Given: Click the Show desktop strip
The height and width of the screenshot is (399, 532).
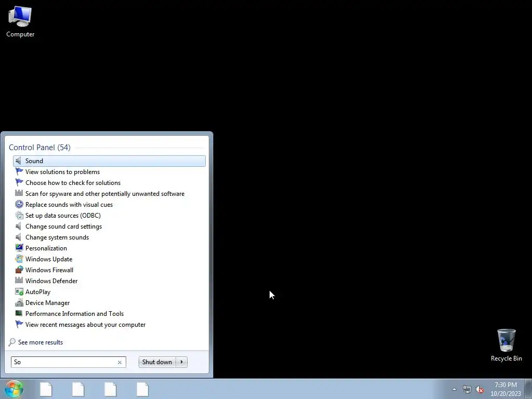Looking at the screenshot, I should coord(528,389).
